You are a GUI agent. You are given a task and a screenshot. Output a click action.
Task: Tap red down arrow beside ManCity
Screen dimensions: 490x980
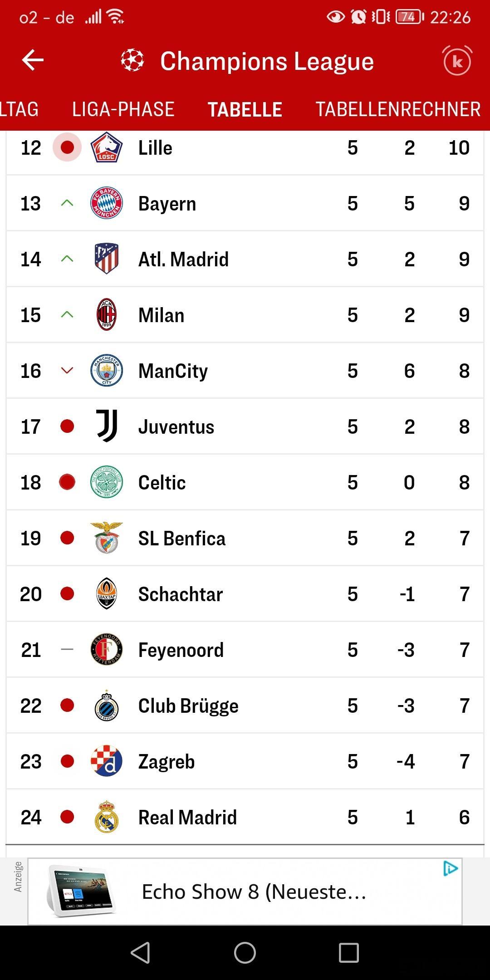point(67,370)
